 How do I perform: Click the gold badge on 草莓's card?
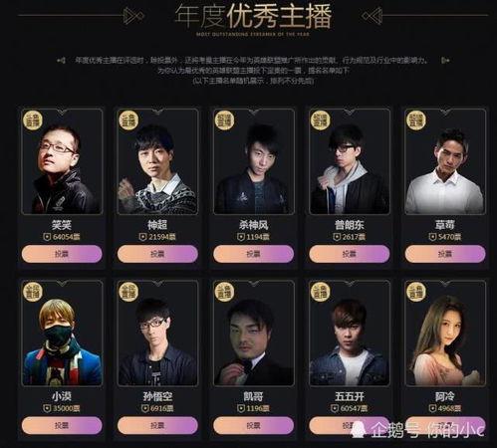(x=416, y=120)
